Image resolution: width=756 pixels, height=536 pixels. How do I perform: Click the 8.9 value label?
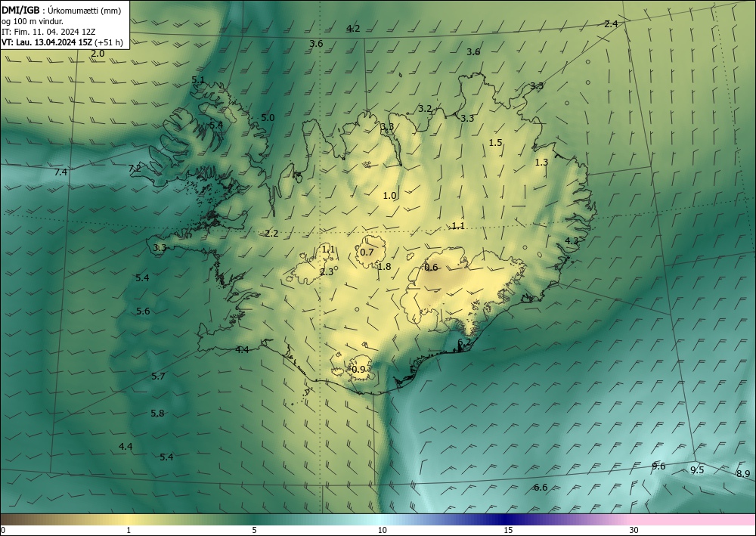pyautogui.click(x=743, y=474)
